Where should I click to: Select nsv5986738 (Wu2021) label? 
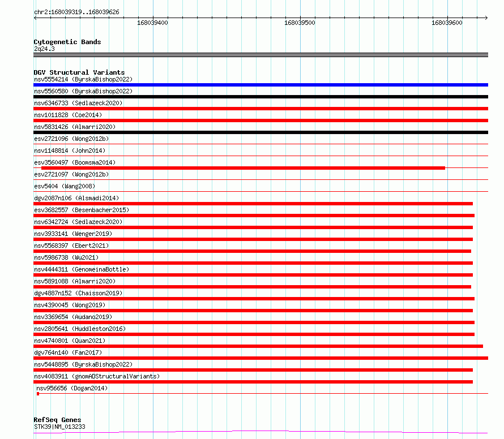(x=66, y=257)
